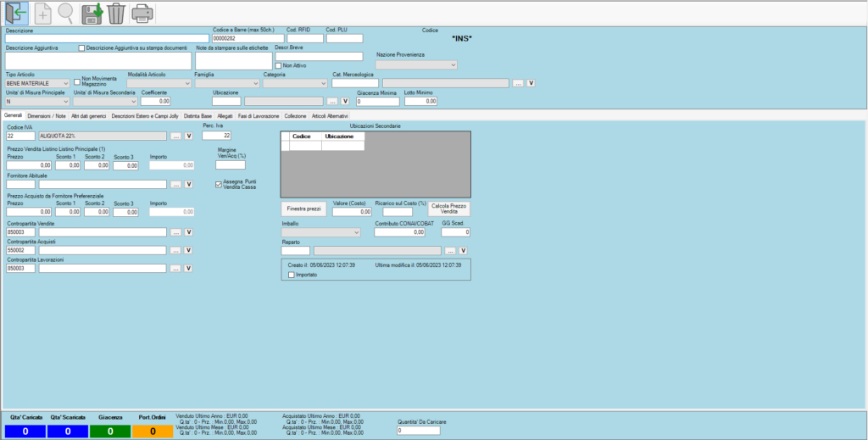The width and height of the screenshot is (868, 440).
Task: Click the new document icon
Action: 43,14
